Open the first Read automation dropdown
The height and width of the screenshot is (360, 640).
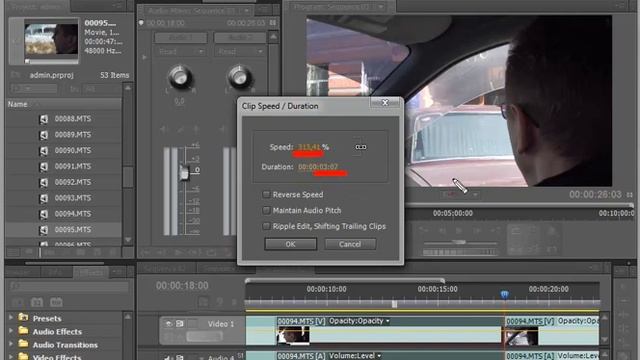point(180,52)
